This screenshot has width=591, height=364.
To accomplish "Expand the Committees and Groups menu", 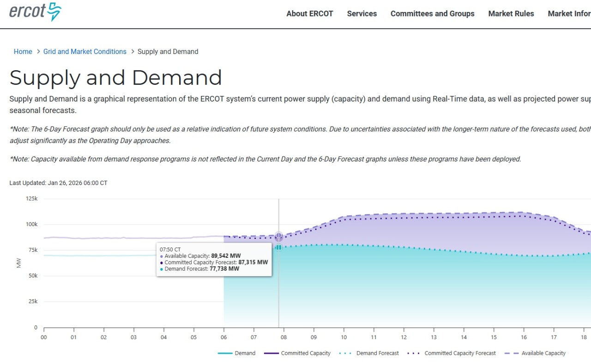I will 432,14.
